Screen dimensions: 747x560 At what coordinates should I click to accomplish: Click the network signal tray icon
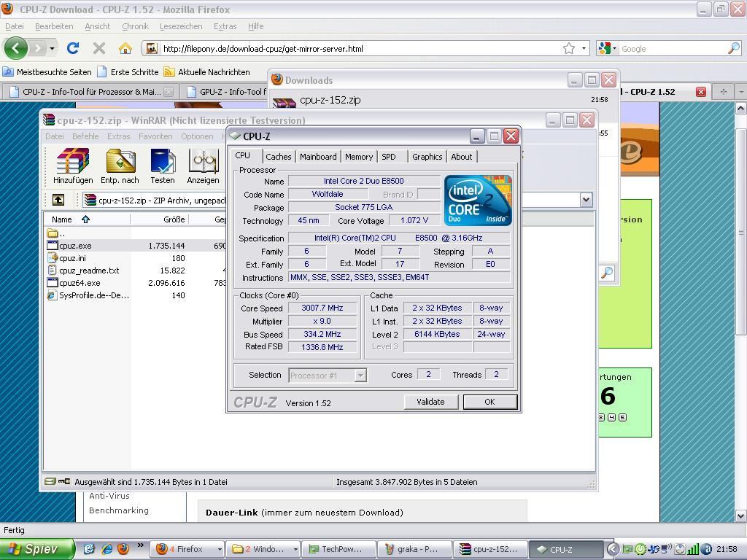click(693, 549)
